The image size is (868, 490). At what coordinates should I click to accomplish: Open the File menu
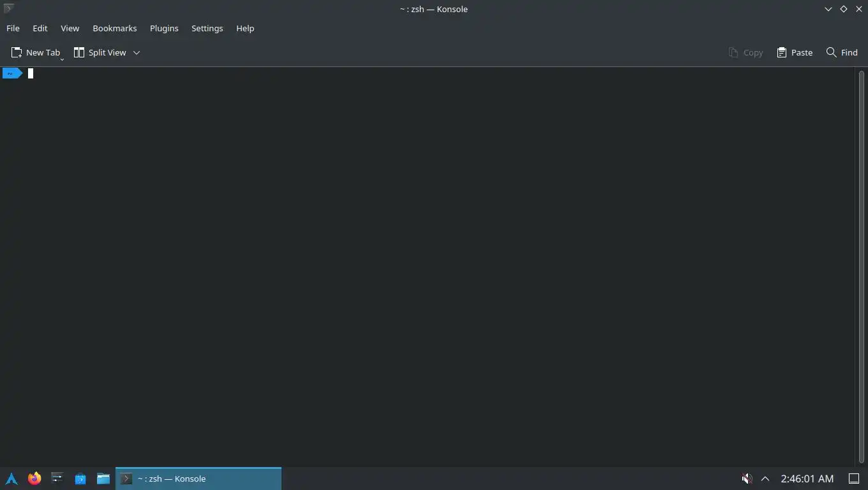(x=13, y=28)
